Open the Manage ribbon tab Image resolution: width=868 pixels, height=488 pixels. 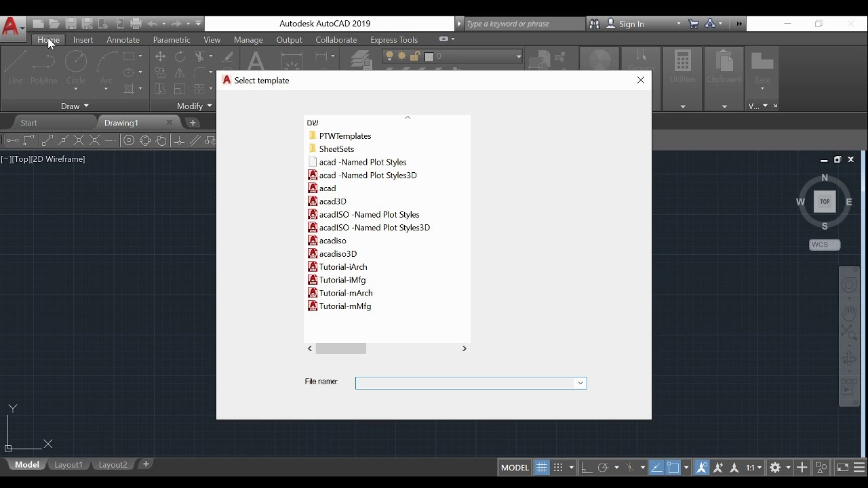click(248, 40)
